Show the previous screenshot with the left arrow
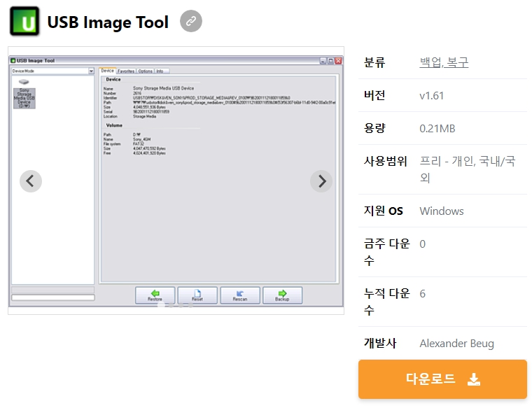532x408 pixels. [x=31, y=181]
